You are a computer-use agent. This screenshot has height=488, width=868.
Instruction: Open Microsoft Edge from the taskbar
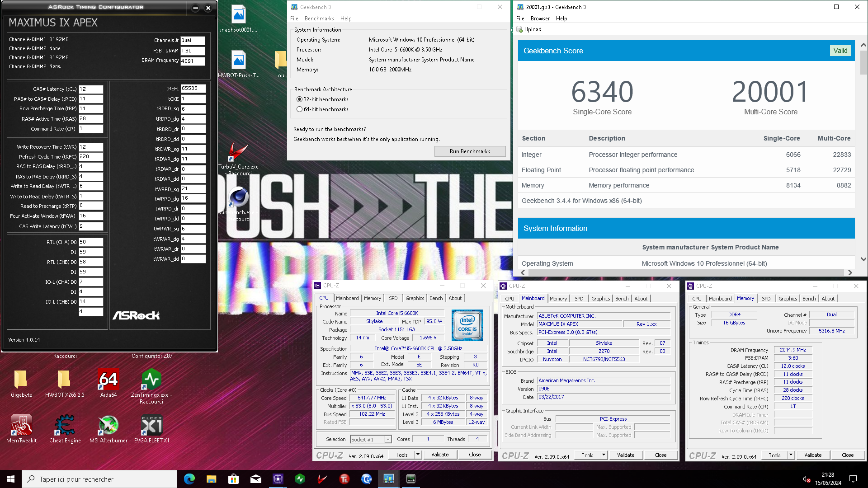click(189, 479)
